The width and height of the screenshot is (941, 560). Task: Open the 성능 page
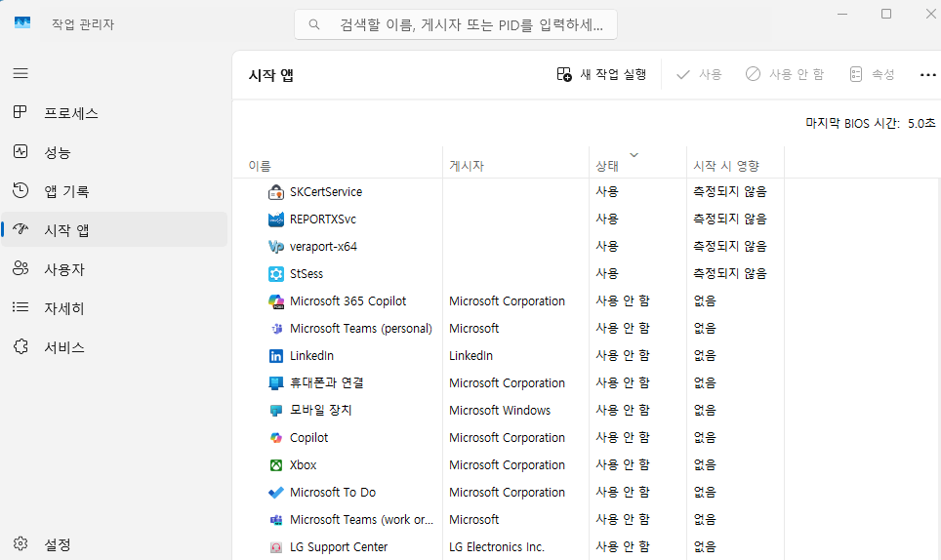tap(114, 152)
